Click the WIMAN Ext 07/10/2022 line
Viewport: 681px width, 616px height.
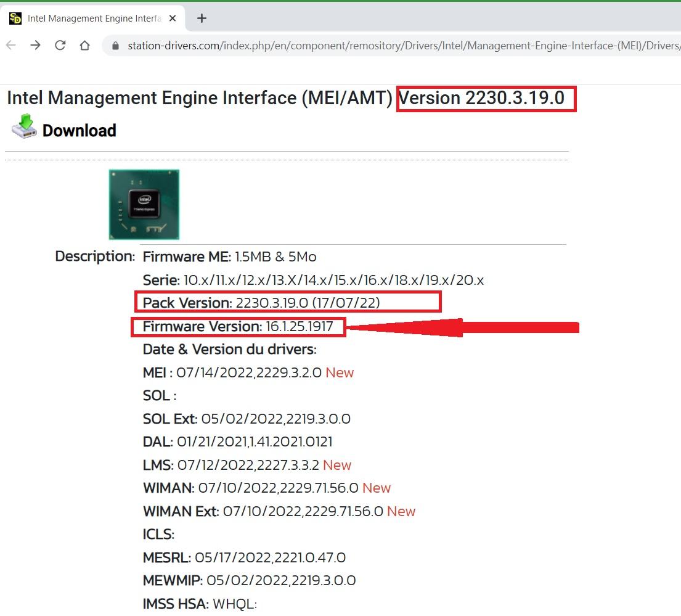[279, 511]
